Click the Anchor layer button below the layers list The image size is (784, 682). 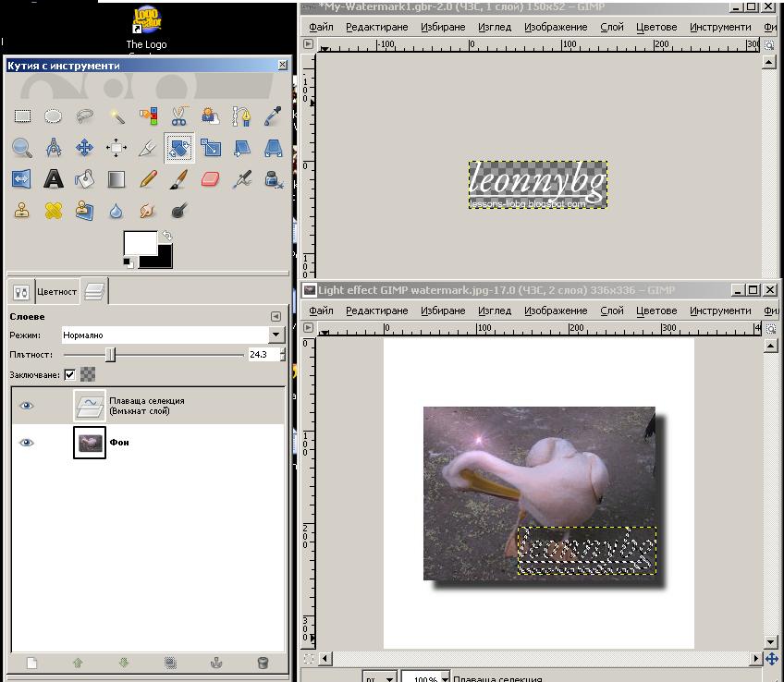point(214,662)
